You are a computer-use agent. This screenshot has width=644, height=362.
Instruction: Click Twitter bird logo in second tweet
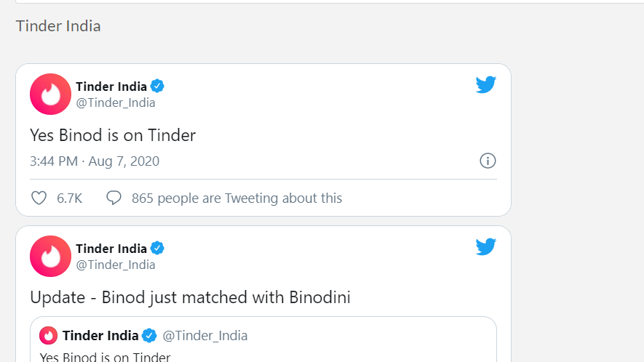click(486, 247)
